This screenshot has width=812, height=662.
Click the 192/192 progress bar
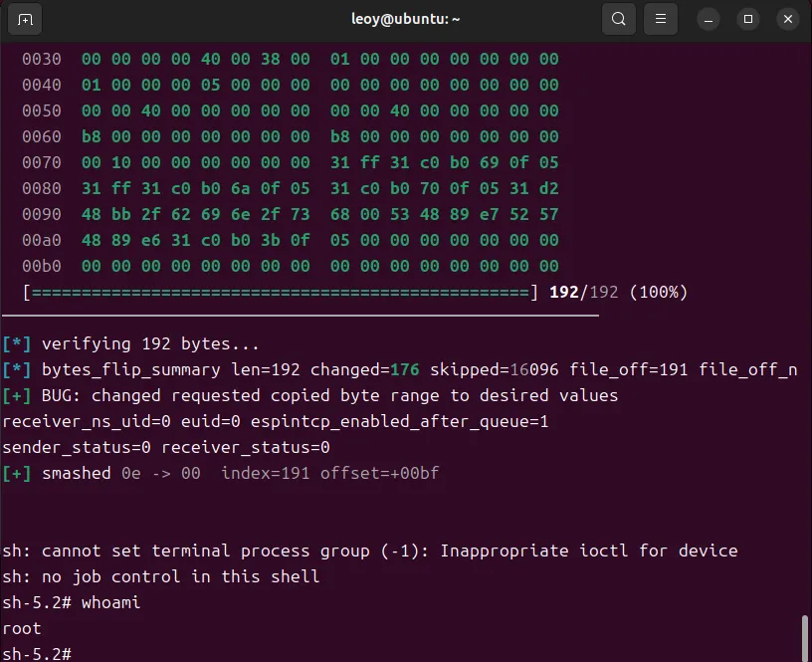pos(281,293)
